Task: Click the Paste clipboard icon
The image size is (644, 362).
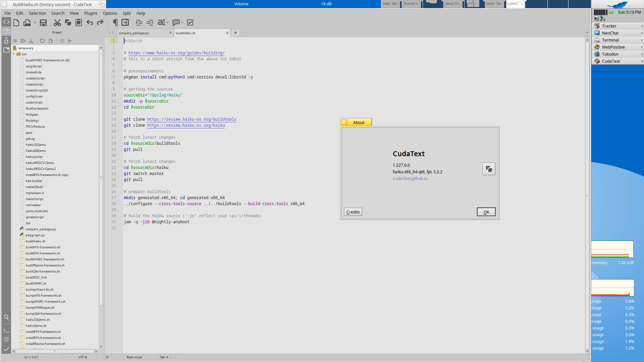Action: click(78, 22)
